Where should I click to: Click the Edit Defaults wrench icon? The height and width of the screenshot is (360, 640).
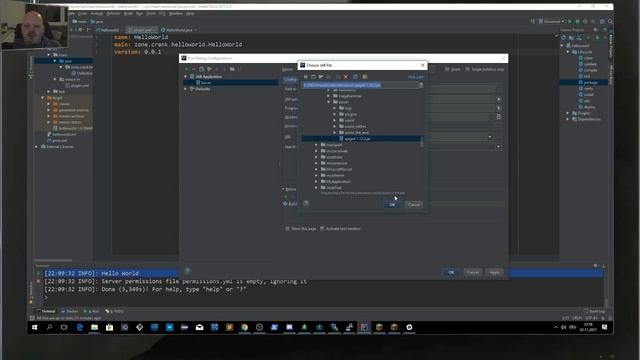pyautogui.click(x=209, y=69)
